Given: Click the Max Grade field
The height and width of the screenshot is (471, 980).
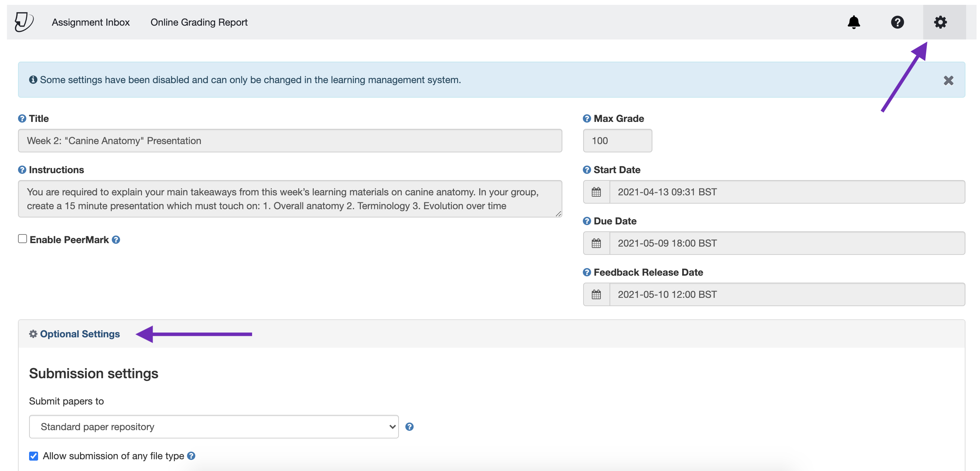Looking at the screenshot, I should (617, 141).
